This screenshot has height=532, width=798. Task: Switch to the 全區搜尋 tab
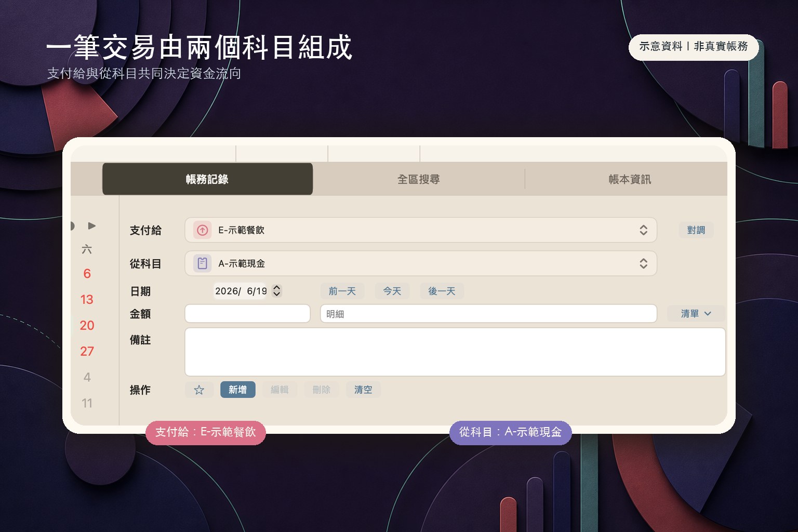[x=419, y=179]
